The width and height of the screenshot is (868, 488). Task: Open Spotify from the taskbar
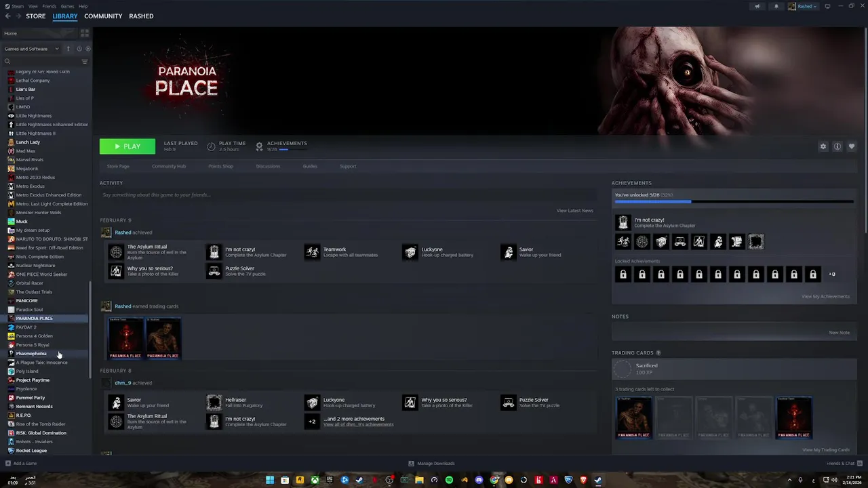[449, 480]
